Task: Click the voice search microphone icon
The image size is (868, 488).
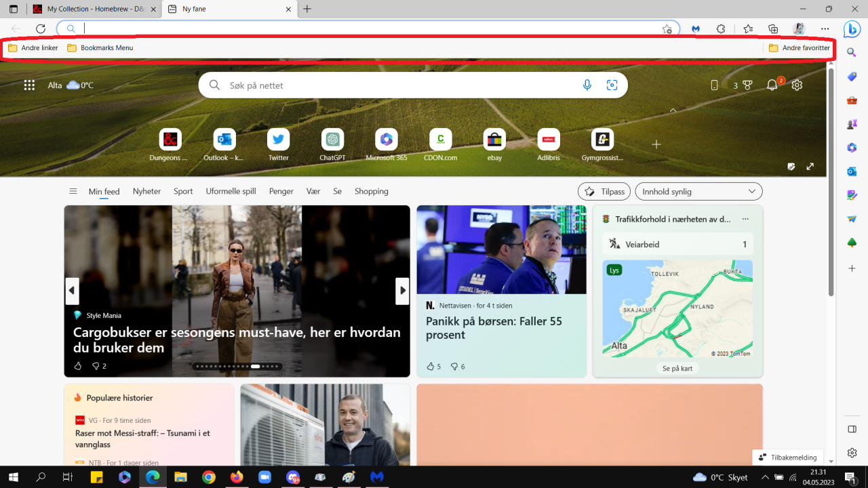Action: tap(587, 85)
